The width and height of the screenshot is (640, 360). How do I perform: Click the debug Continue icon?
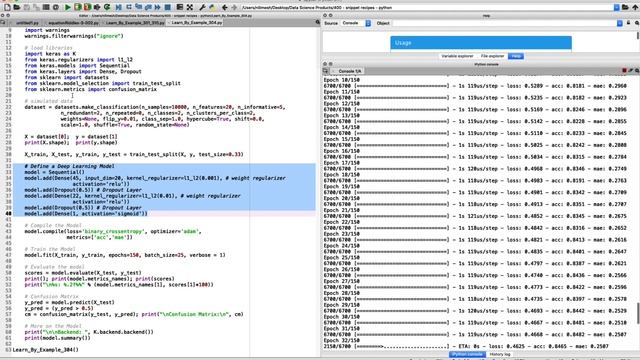click(158, 7)
